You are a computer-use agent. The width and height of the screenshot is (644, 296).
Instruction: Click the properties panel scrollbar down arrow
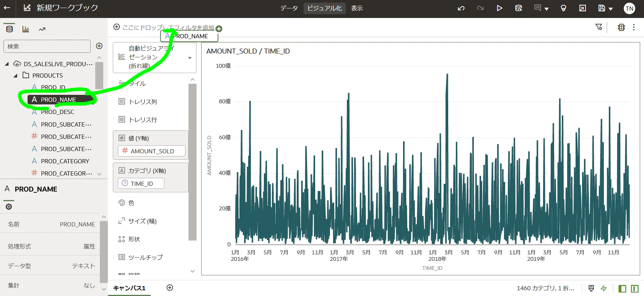pyautogui.click(x=104, y=289)
